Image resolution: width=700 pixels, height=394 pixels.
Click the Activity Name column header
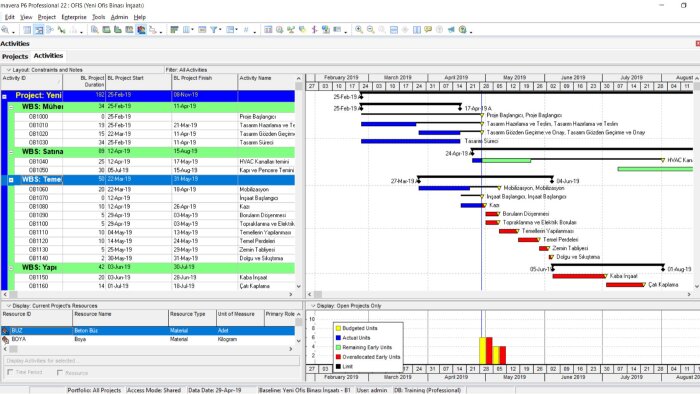266,81
